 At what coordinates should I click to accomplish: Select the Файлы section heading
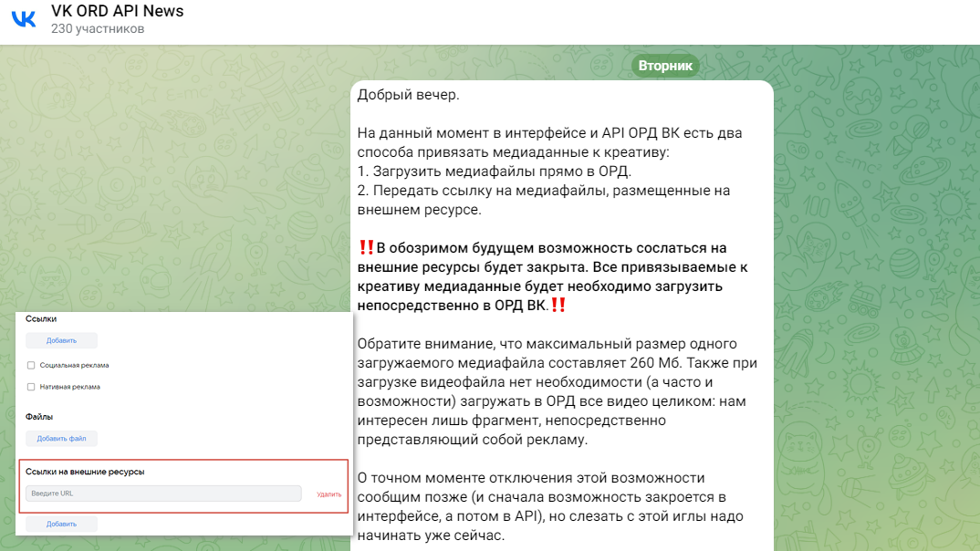(38, 417)
